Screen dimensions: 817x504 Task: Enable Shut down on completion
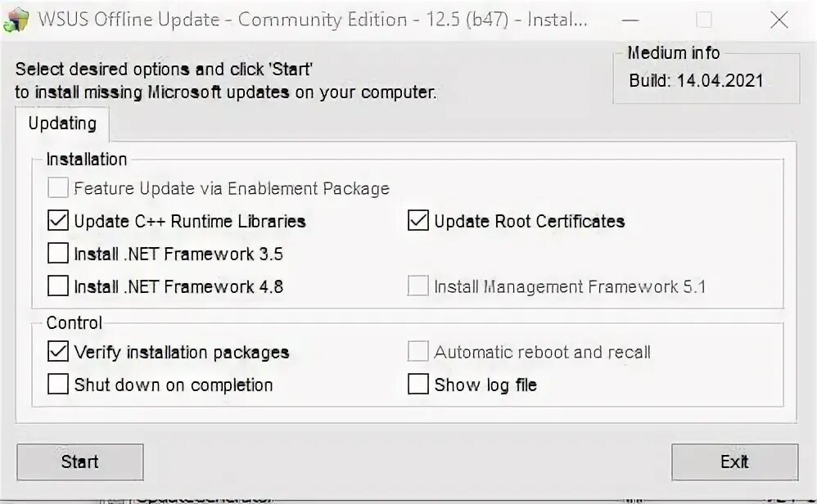58,385
